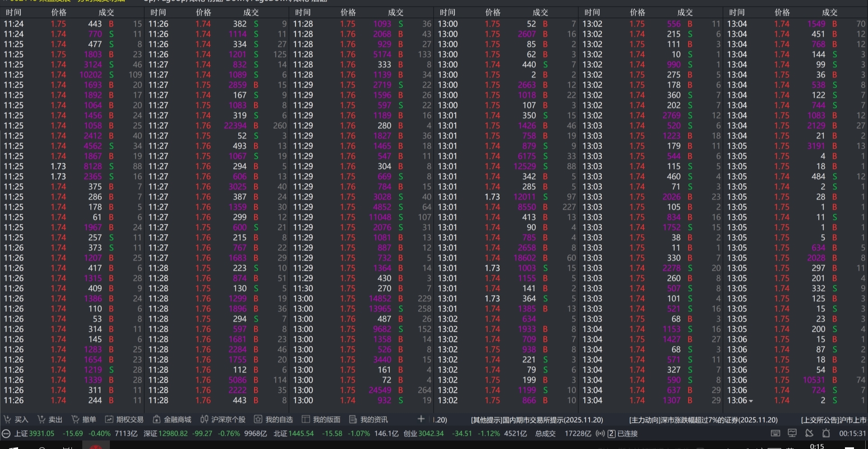
Task: Switch to the 沪深京个股 stocks view
Action: click(223, 420)
